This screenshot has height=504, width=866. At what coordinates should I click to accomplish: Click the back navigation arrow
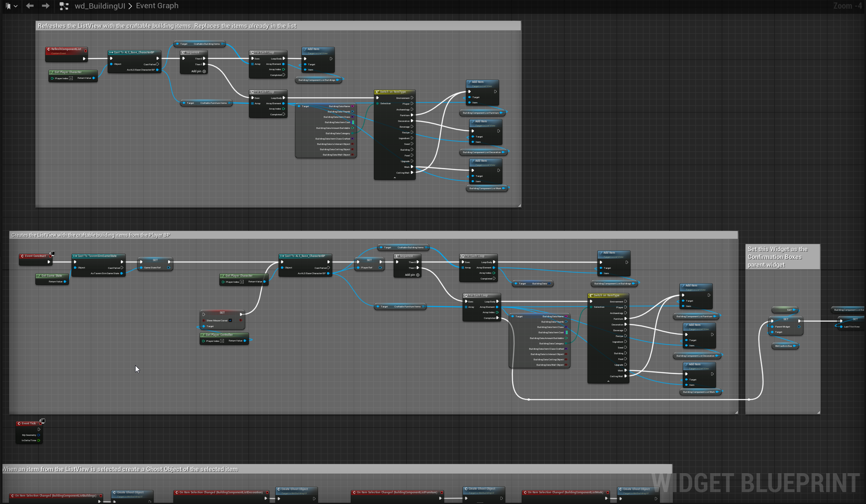point(30,6)
